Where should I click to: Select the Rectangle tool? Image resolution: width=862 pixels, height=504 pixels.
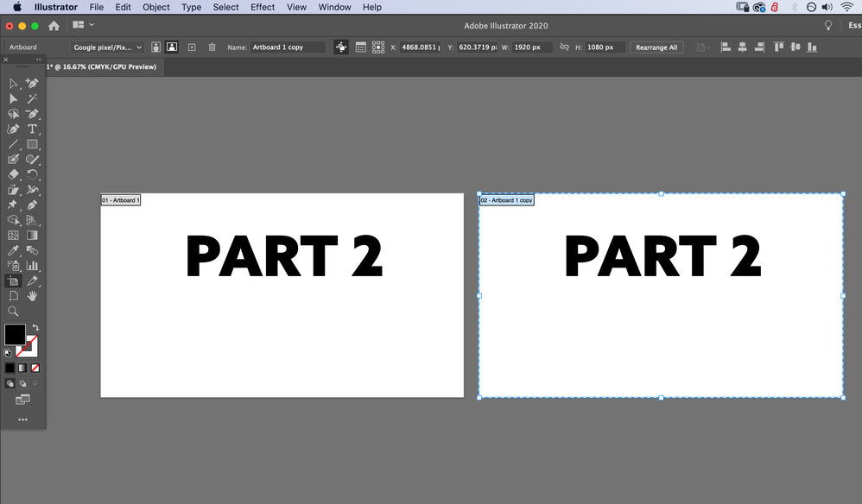34,145
